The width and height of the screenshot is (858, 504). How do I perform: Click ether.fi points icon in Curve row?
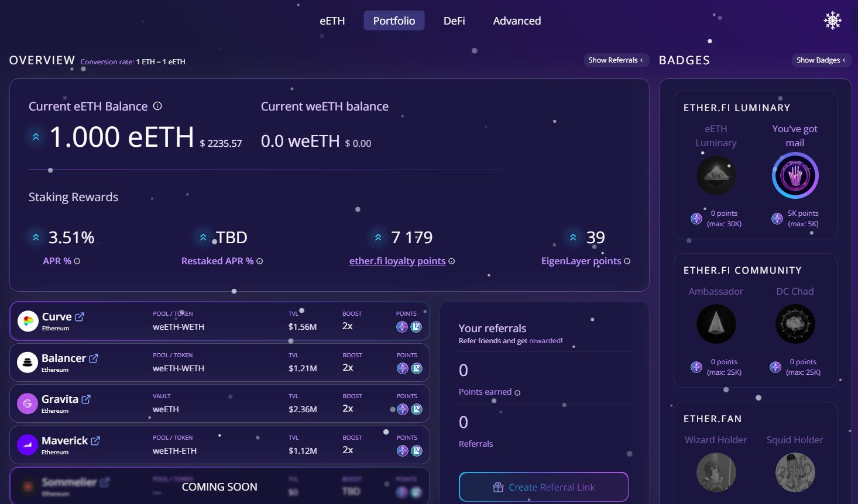tap(402, 327)
